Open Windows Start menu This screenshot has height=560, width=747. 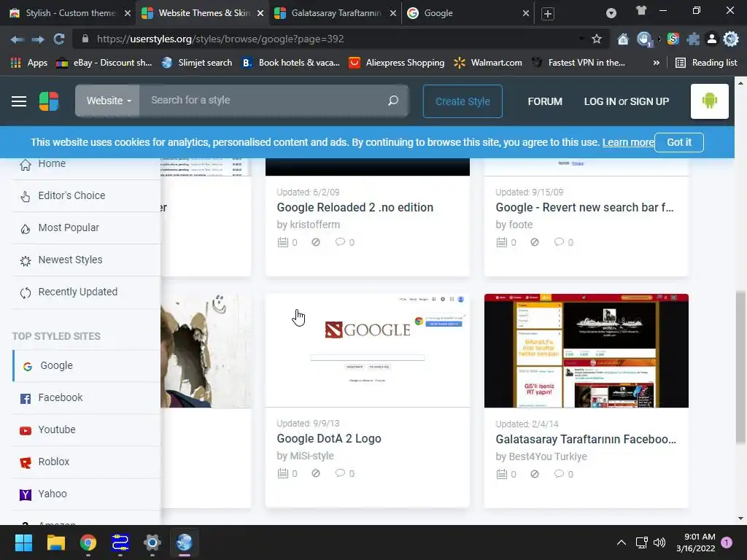point(23,542)
